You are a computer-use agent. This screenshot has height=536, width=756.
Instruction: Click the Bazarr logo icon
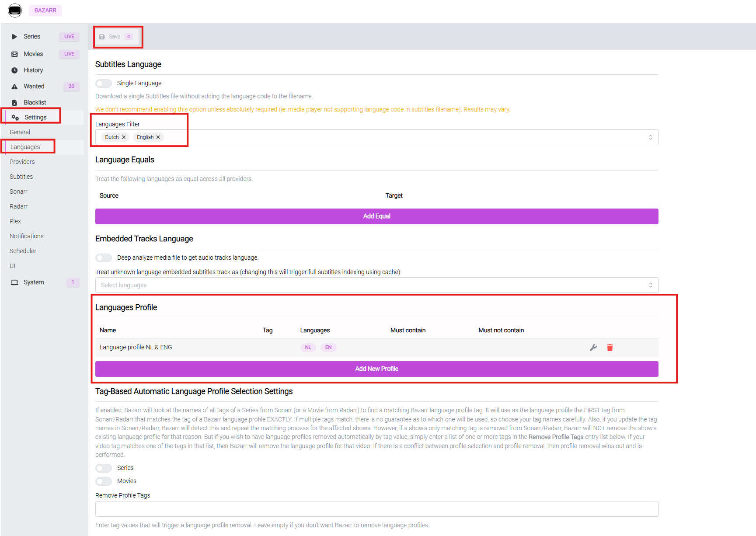tap(15, 10)
